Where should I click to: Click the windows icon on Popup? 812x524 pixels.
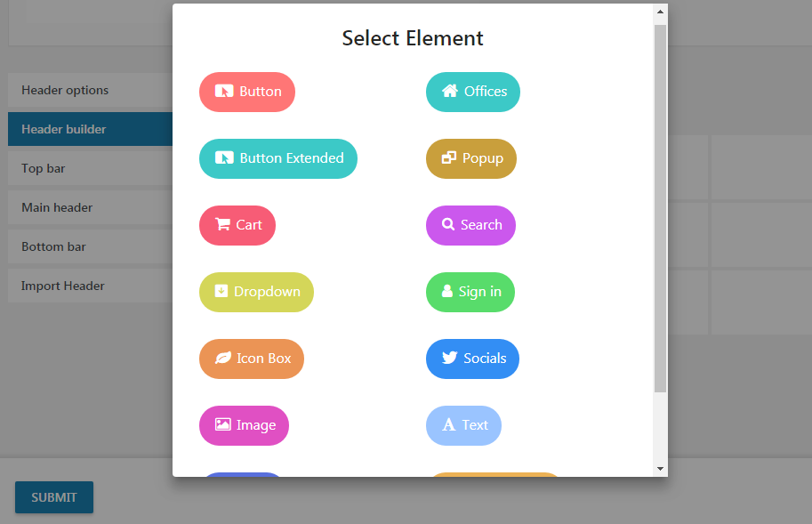(x=449, y=158)
